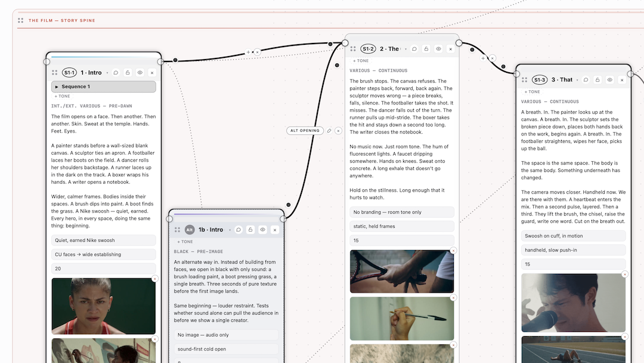Delete the connector between S1-1 and S1-2
The height and width of the screenshot is (363, 644).
pos(257,52)
